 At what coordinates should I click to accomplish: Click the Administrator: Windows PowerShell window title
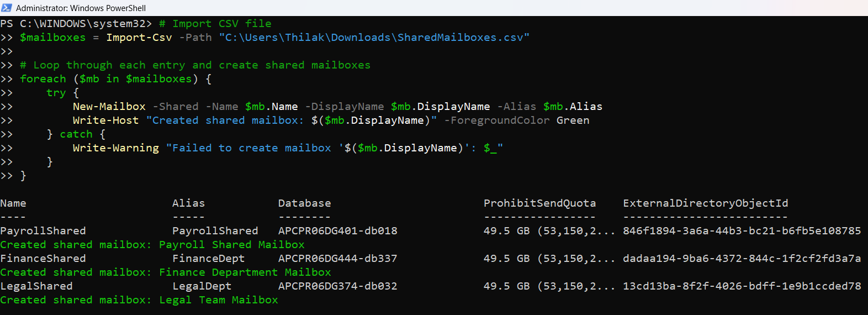click(x=81, y=8)
